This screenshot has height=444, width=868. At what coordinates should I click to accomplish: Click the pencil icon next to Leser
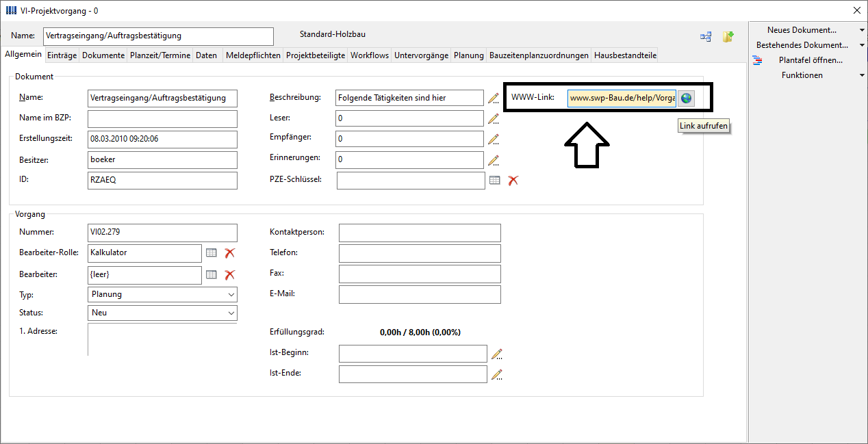point(494,119)
